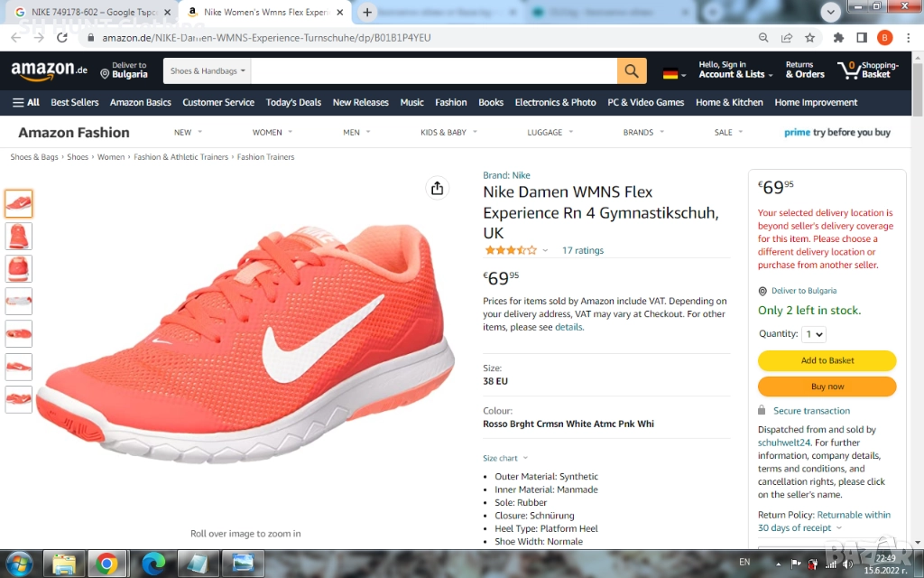Select Today's Deals in navigation bar

(293, 103)
